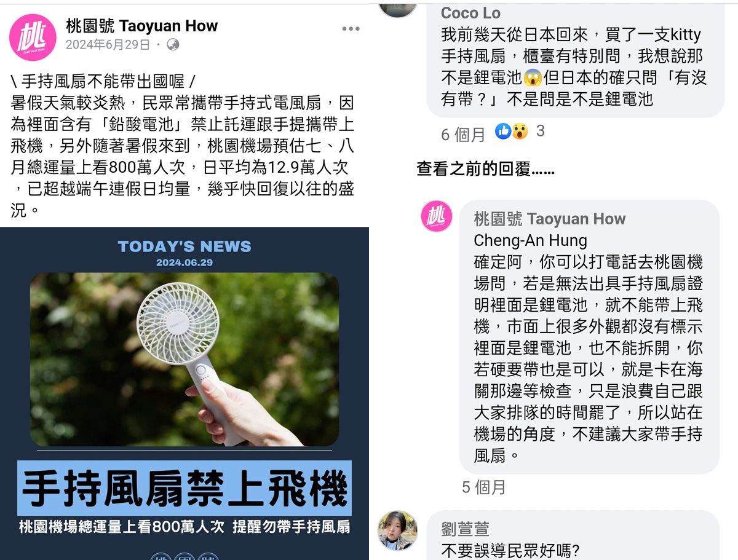Open Coco Lo's profile name
738x560 pixels.
pos(471,13)
